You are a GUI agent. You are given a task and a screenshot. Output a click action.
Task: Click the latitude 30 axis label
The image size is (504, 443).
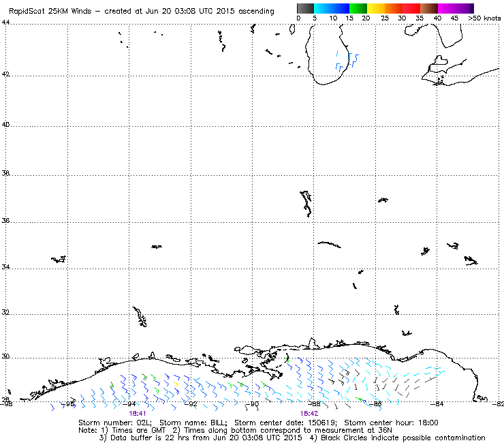coord(5,356)
